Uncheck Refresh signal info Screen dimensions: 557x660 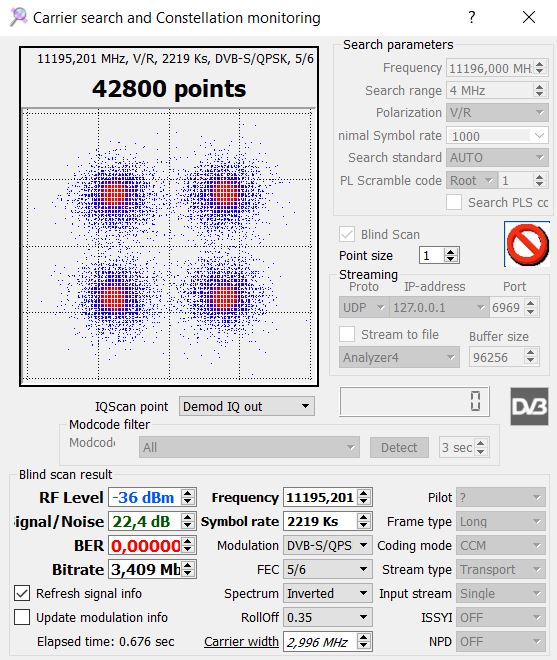pyautogui.click(x=22, y=593)
